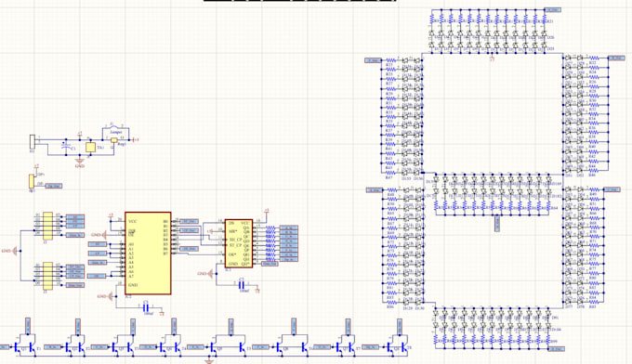This screenshot has height=364, width=632.
Task: Click the GND symbol below the power supply circuit
Action: pyautogui.click(x=80, y=162)
